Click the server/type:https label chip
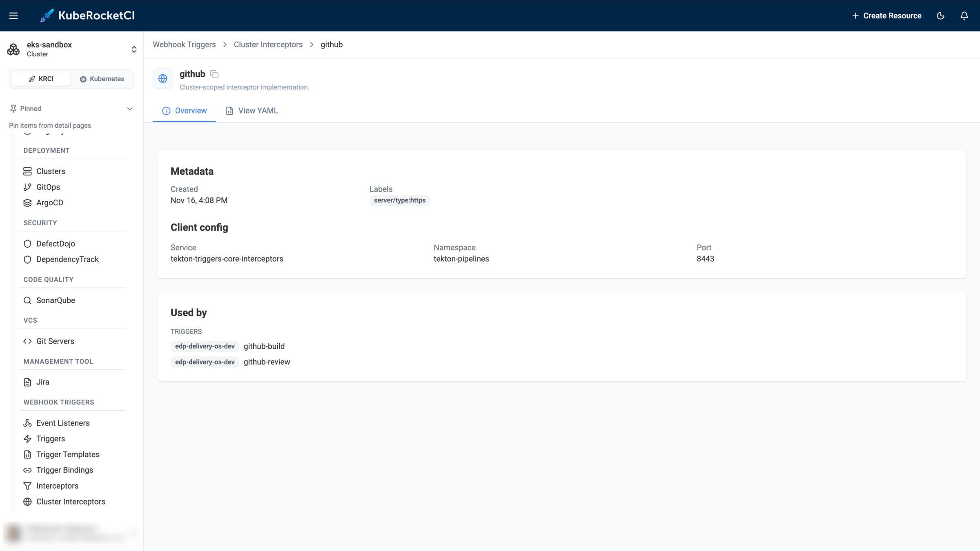This screenshot has width=980, height=551. [x=400, y=200]
